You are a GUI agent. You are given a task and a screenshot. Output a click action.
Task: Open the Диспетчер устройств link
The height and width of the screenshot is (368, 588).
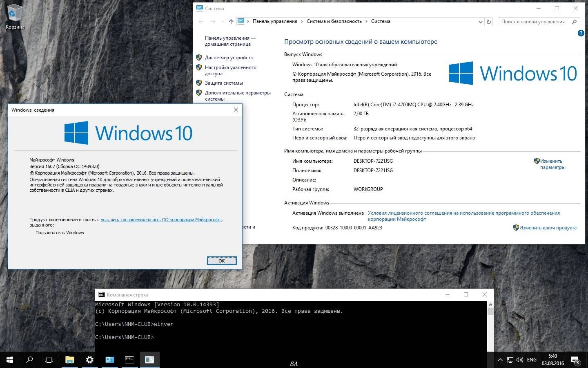coord(229,58)
